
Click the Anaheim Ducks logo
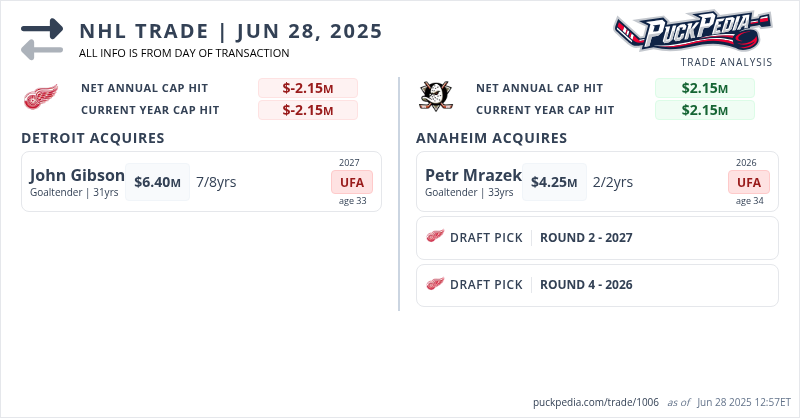point(435,97)
